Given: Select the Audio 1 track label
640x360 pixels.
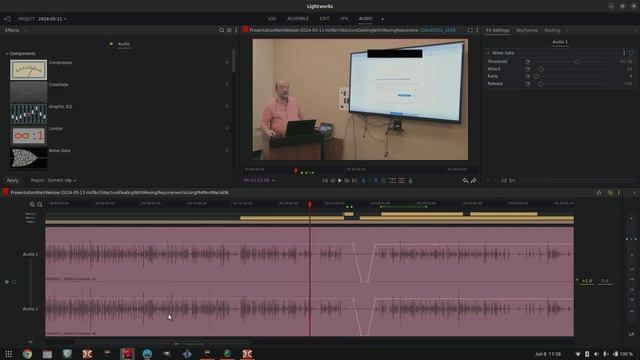Looking at the screenshot, I should (x=31, y=254).
